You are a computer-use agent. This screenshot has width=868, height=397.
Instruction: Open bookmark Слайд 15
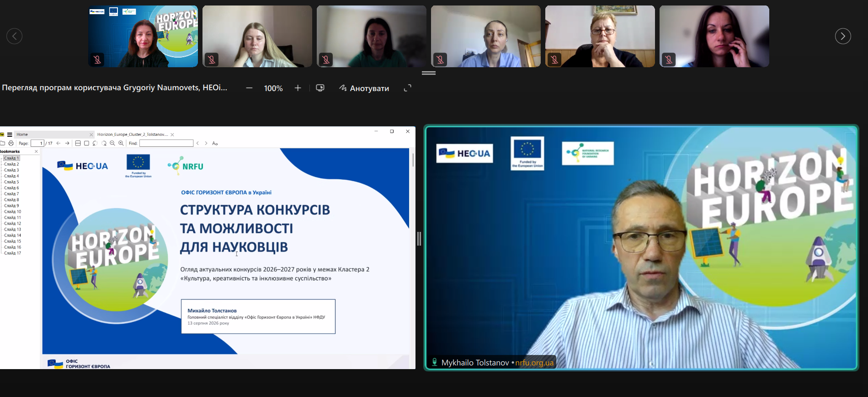point(12,241)
